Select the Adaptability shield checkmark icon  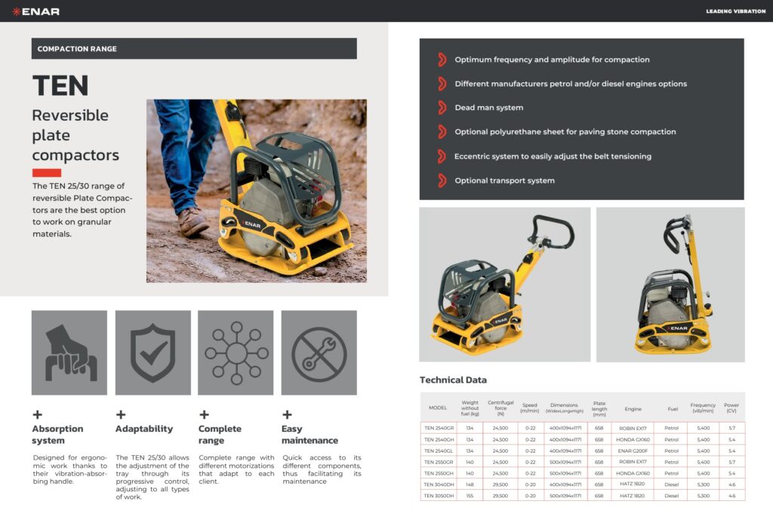[x=152, y=352]
